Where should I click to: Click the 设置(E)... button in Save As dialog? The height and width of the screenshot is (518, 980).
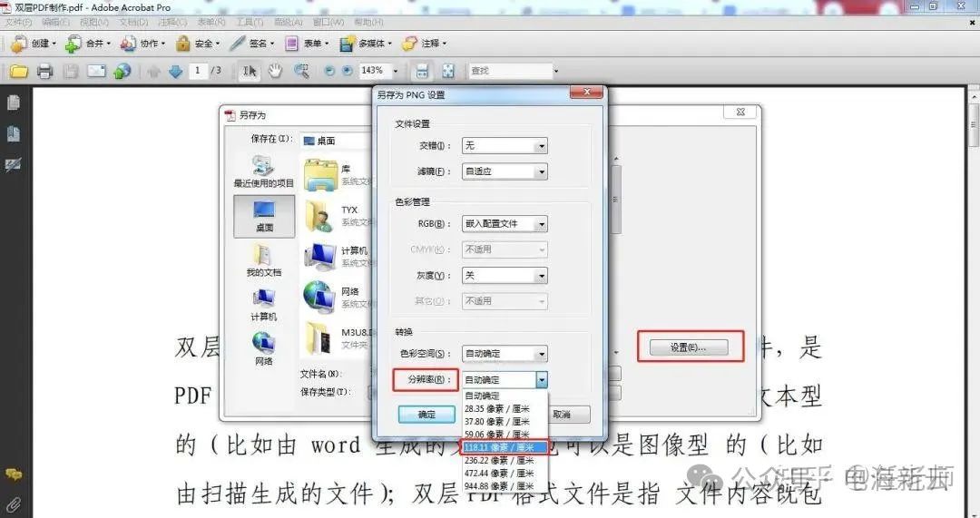689,347
